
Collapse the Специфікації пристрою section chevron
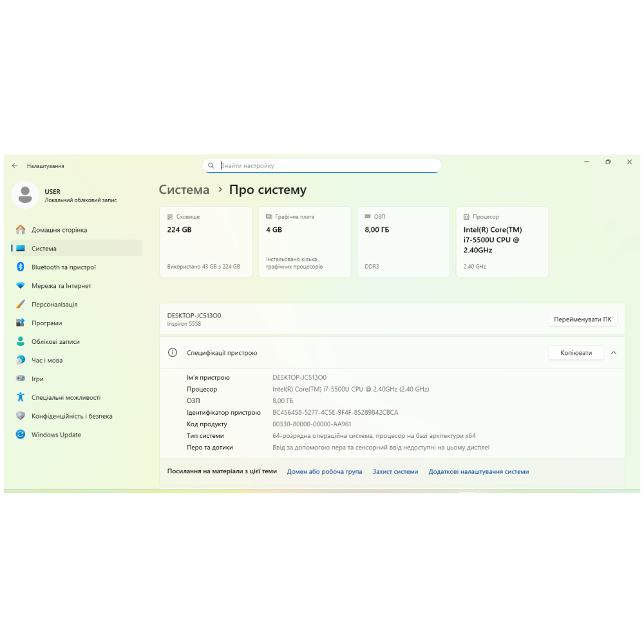(614, 353)
